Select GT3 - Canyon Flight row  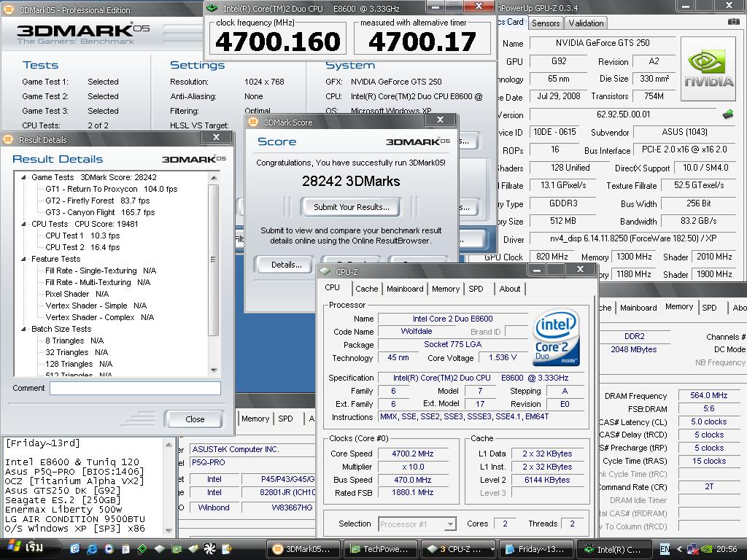100,212
